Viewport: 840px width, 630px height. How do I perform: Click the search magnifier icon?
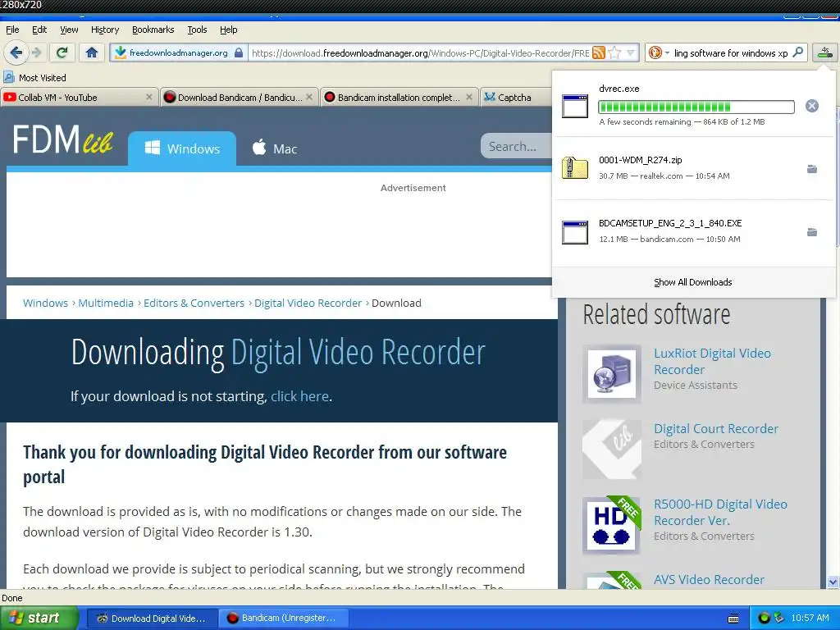click(x=797, y=52)
